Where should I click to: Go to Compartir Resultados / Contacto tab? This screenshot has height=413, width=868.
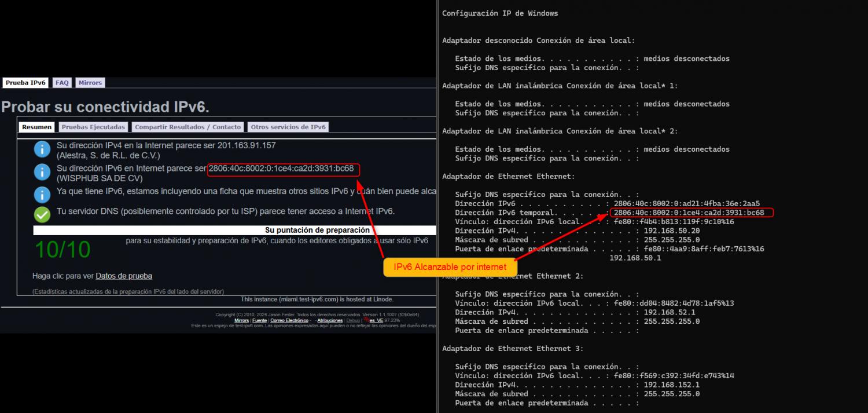(x=187, y=127)
